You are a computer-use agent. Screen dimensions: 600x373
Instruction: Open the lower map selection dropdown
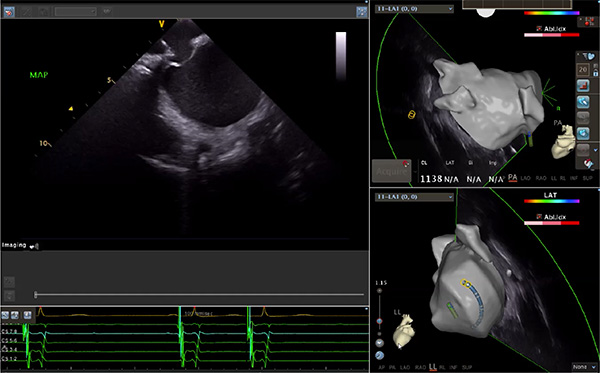pos(414,197)
